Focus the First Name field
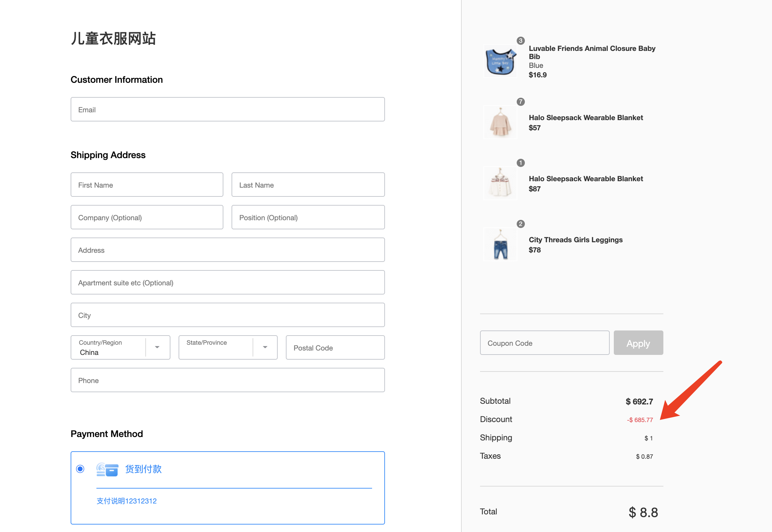 [147, 185]
